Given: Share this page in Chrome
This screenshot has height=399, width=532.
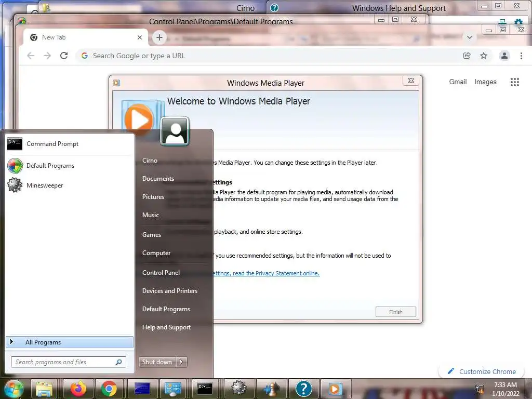Looking at the screenshot, I should tap(467, 56).
